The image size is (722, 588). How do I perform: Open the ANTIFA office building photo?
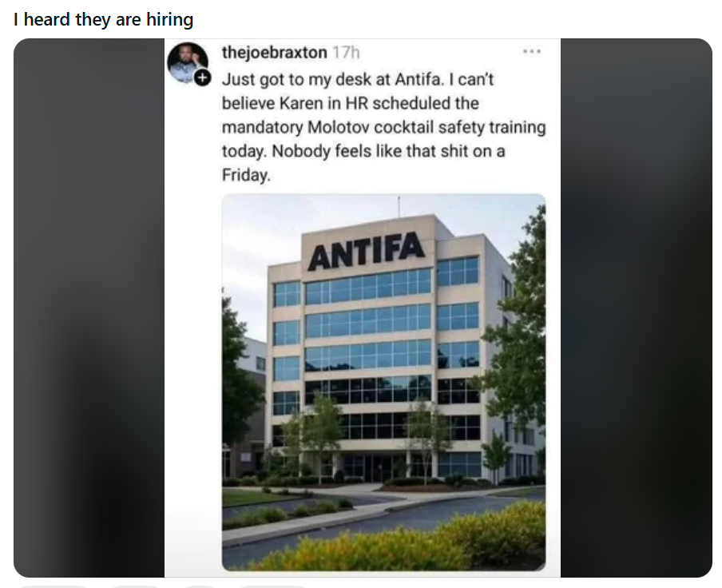tap(383, 382)
